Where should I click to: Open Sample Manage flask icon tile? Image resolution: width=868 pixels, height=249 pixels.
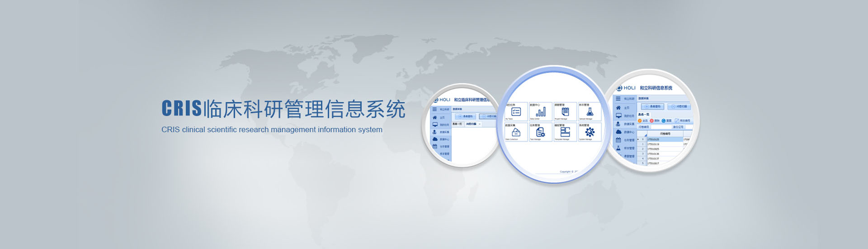click(590, 112)
